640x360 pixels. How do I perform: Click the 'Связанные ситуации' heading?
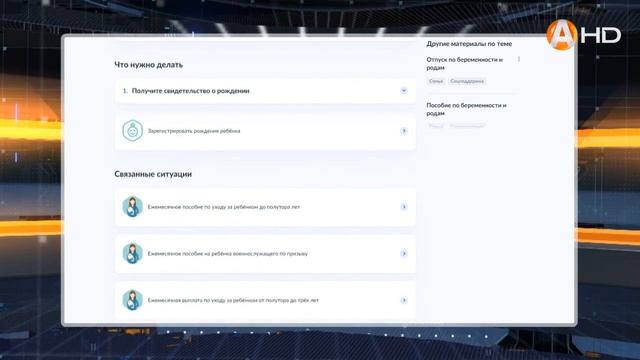pos(153,174)
